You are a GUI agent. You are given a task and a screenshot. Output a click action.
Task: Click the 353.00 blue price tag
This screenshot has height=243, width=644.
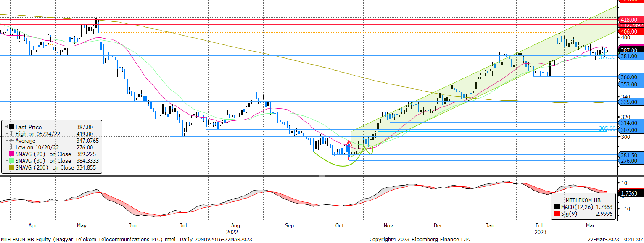pyautogui.click(x=632, y=84)
